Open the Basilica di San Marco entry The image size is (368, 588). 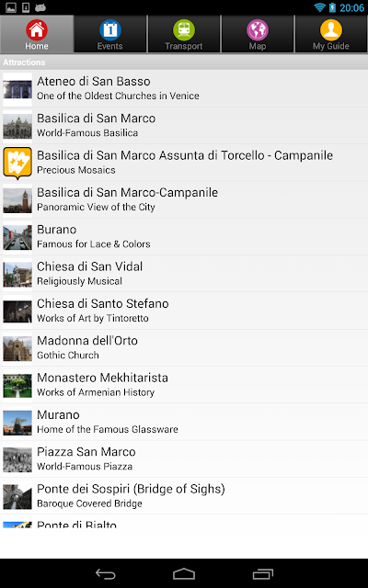(184, 126)
